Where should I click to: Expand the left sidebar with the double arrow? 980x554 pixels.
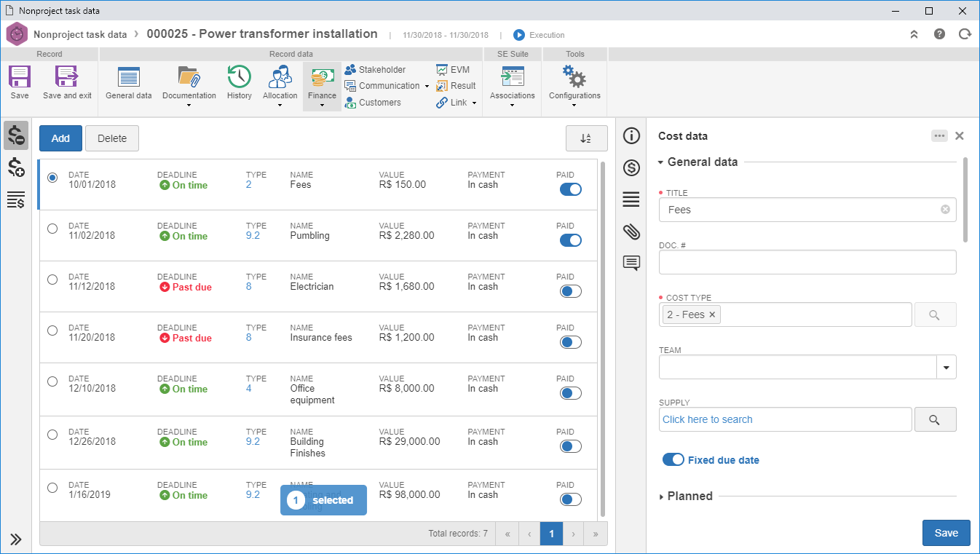point(15,539)
